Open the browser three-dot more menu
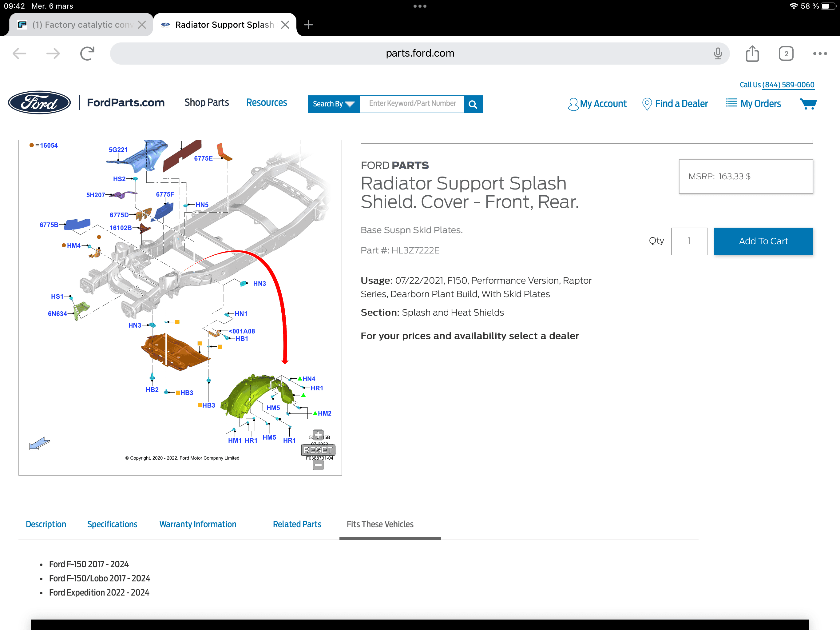This screenshot has width=840, height=630. (x=819, y=54)
